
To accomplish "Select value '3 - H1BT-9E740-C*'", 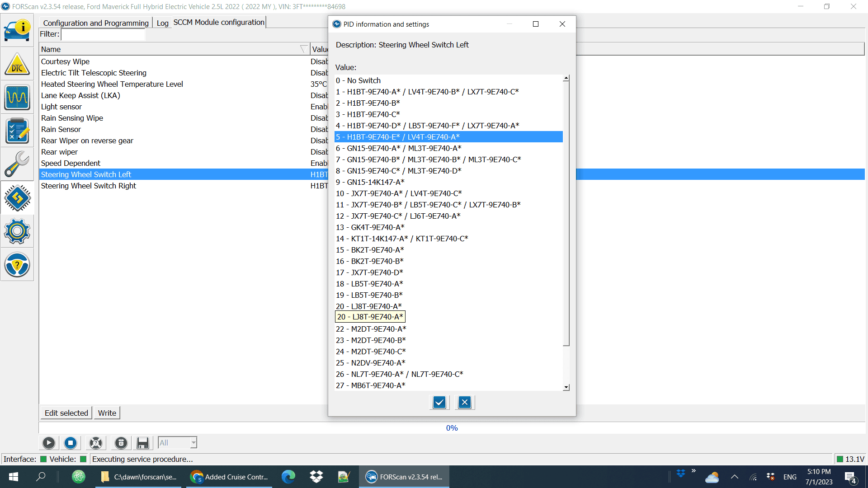I will click(448, 114).
